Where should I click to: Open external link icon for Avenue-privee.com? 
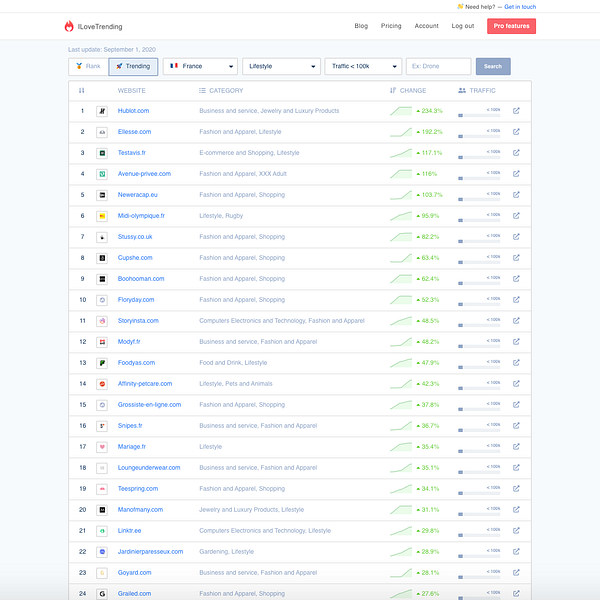516,174
